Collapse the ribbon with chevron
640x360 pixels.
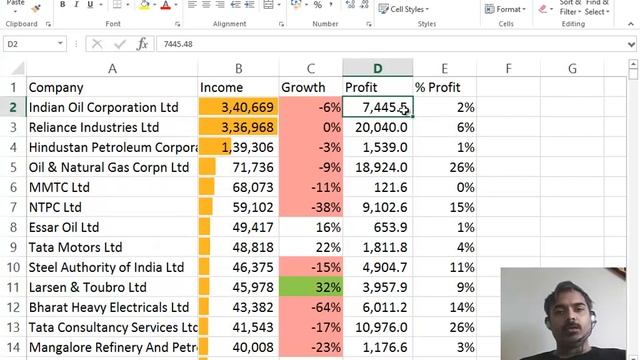[631, 24]
